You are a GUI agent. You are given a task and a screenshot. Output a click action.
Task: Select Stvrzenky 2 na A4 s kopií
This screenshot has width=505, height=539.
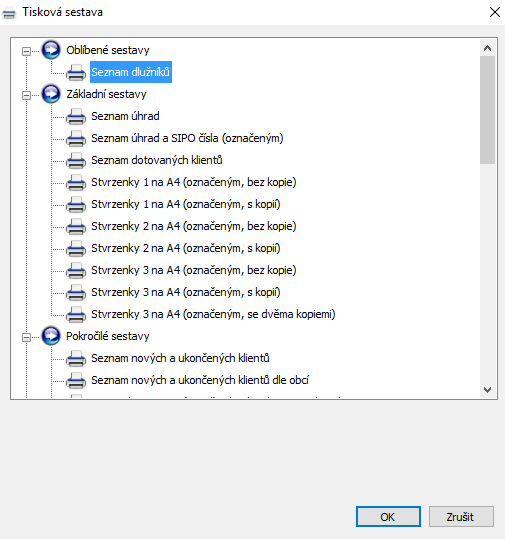(x=186, y=248)
